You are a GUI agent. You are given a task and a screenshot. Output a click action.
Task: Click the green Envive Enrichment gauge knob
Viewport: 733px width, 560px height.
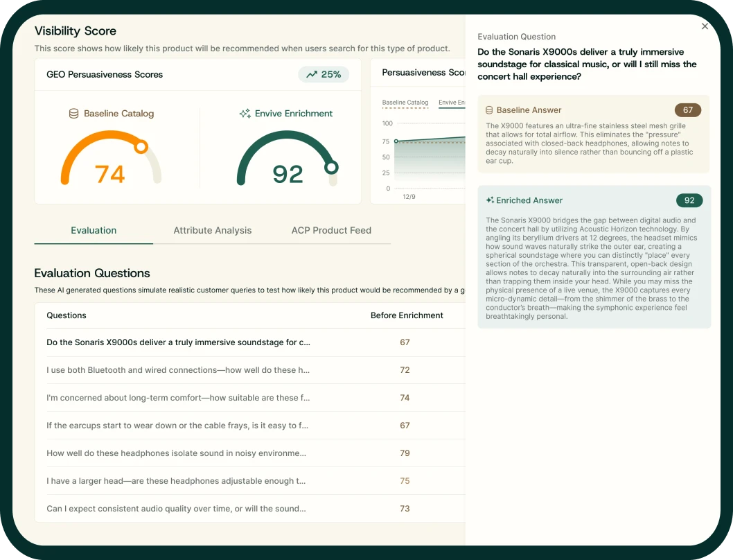click(331, 167)
